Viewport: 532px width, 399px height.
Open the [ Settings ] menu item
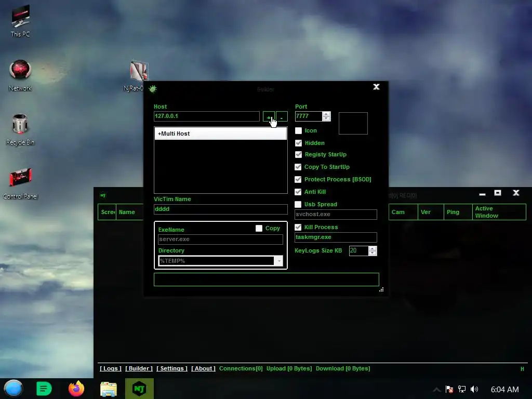click(172, 368)
